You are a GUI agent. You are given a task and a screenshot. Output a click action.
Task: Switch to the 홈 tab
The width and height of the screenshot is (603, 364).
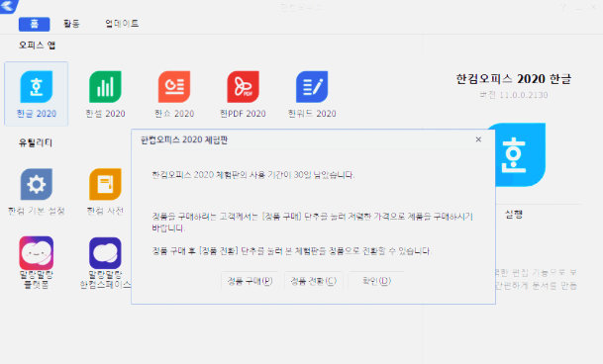pyautogui.click(x=35, y=24)
